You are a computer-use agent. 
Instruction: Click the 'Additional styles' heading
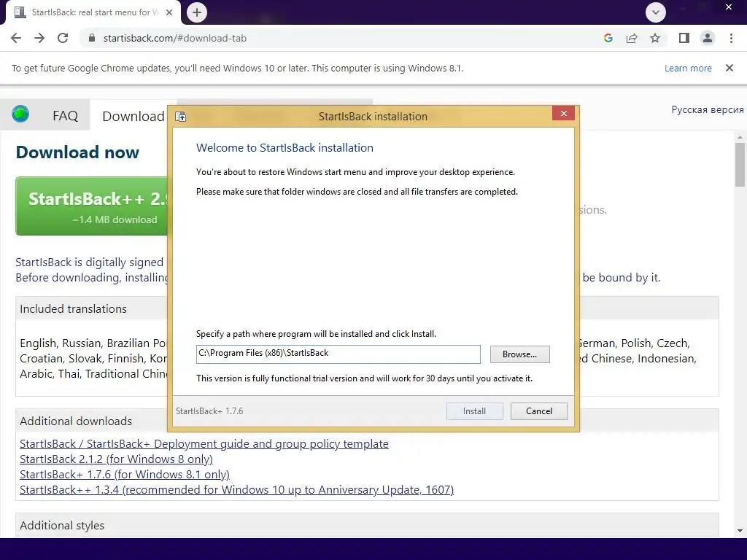pyautogui.click(x=62, y=525)
